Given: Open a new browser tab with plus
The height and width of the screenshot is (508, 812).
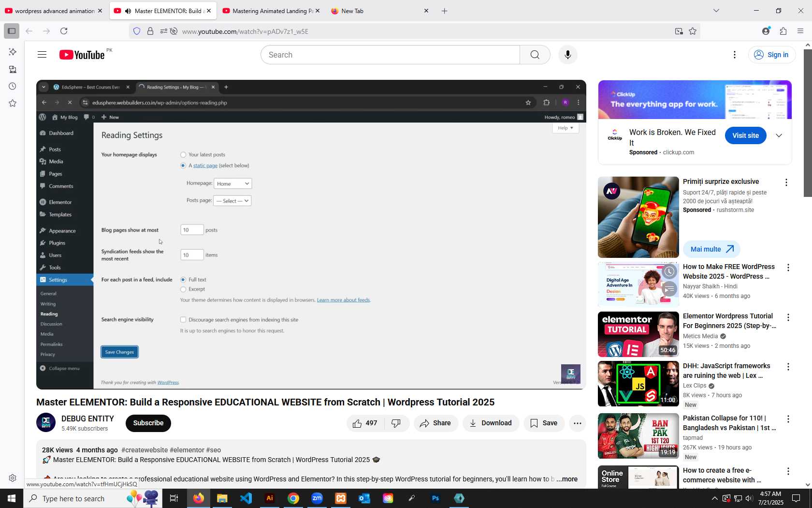Looking at the screenshot, I should [445, 11].
